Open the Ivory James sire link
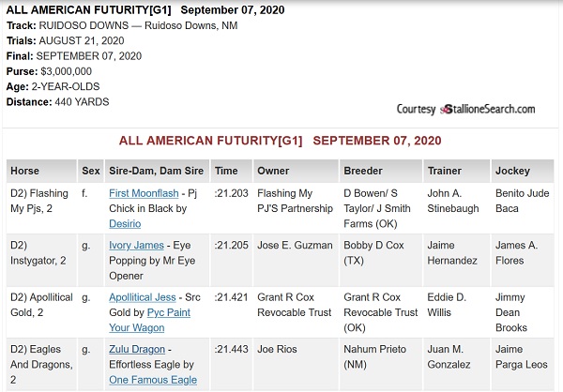 point(136,245)
